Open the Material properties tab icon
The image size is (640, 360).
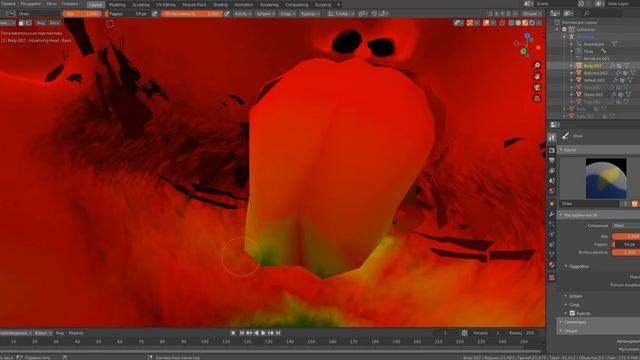tap(552, 264)
